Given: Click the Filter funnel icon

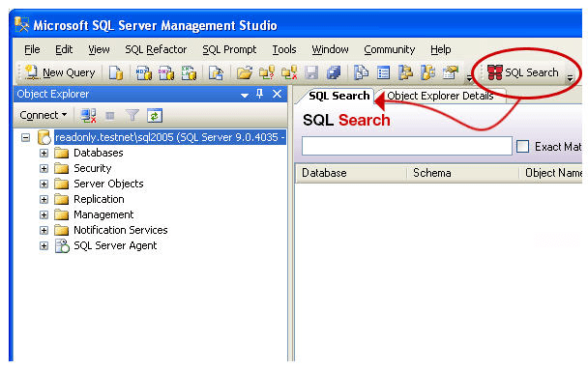Looking at the screenshot, I should [x=132, y=115].
